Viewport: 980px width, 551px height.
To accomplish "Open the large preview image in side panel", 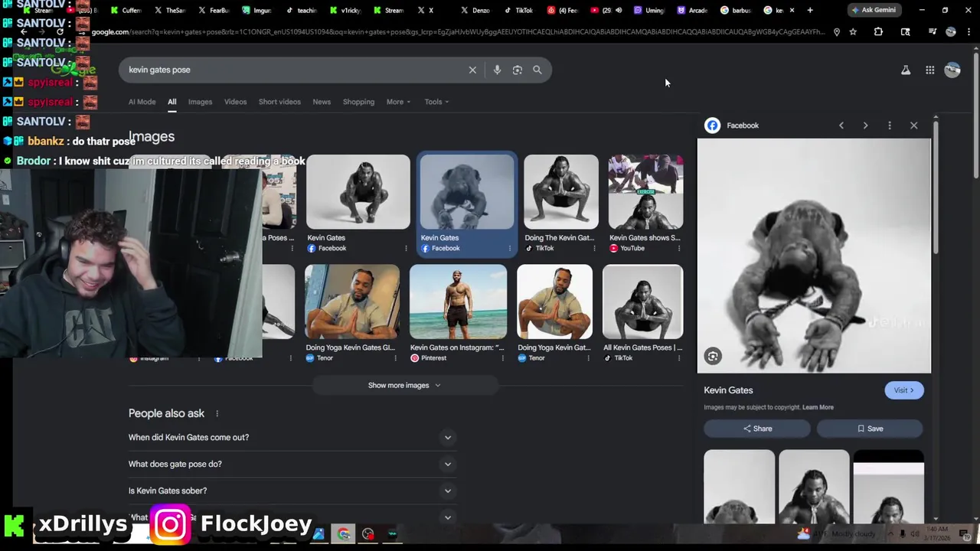I will coord(814,256).
